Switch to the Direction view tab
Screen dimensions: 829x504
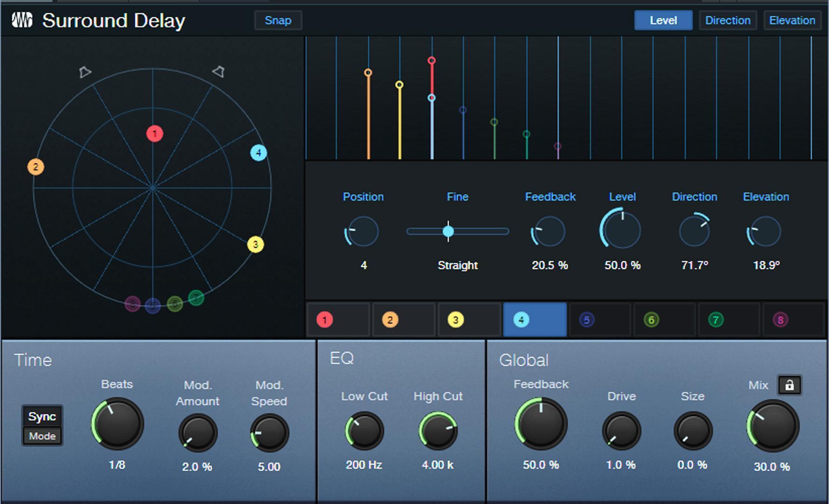[727, 20]
